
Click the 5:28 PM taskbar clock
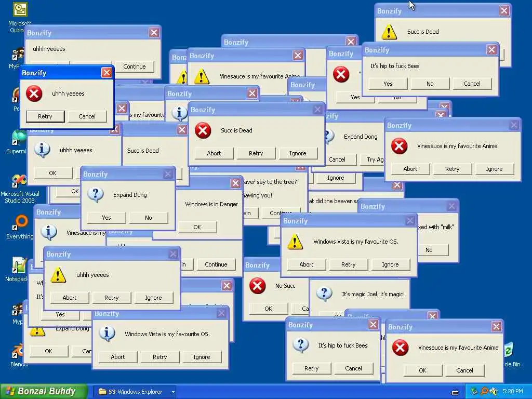(x=513, y=391)
